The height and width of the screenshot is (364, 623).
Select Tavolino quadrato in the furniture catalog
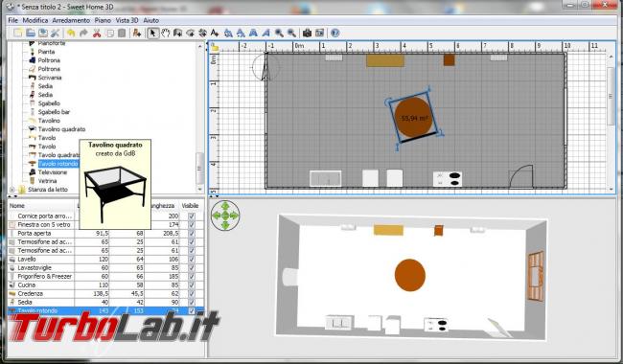61,129
